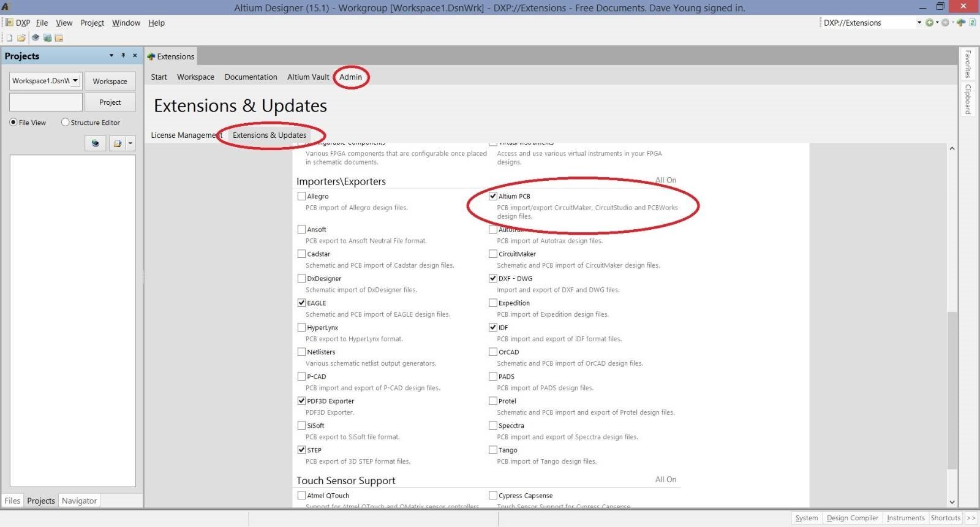
Task: Enable the CircuitMaker importer checkbox
Action: tap(493, 254)
